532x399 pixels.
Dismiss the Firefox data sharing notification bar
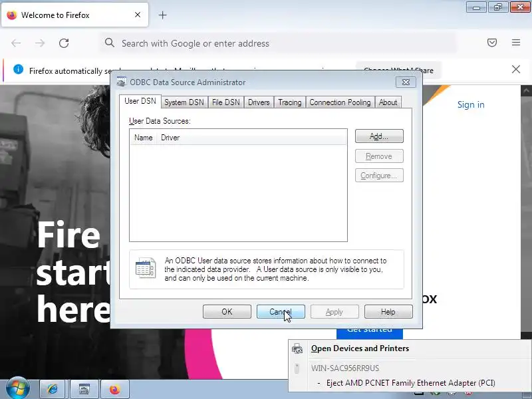click(x=516, y=69)
